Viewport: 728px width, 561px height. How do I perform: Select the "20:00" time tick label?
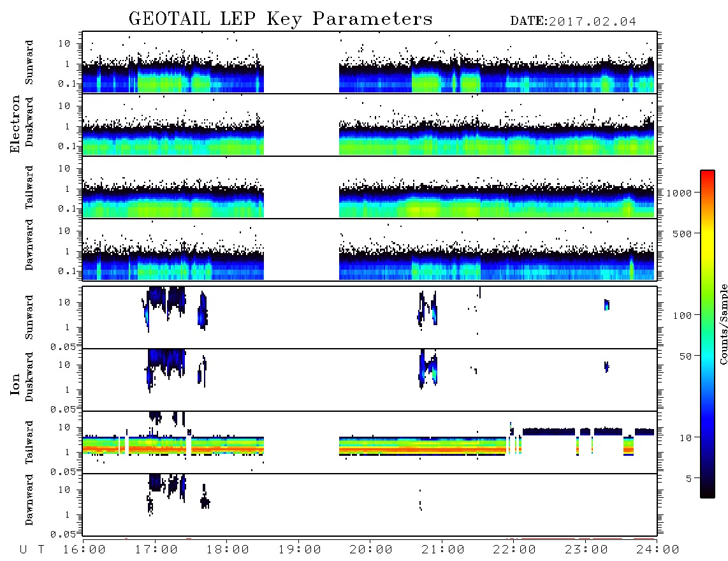point(371,550)
